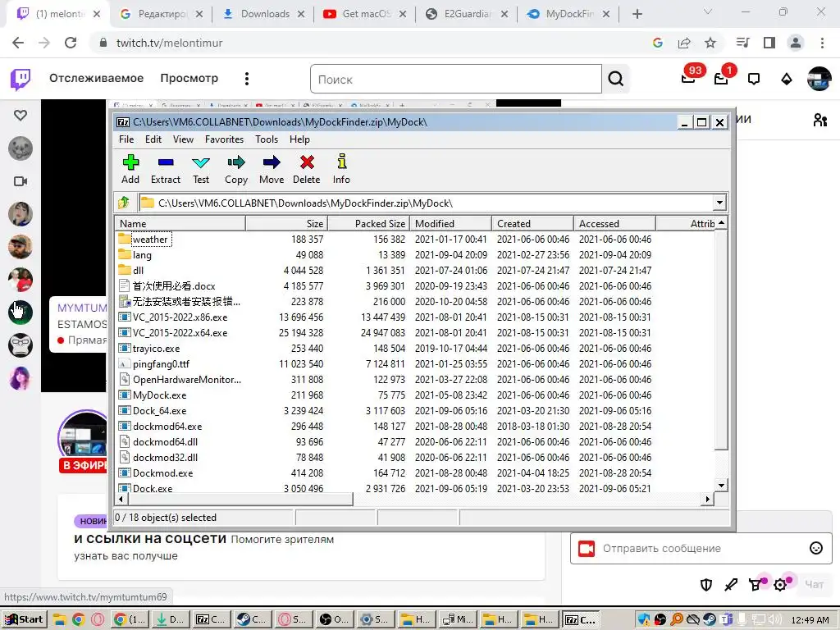
Task: Run Test from the 7-Zip toolbar
Action: (201, 169)
